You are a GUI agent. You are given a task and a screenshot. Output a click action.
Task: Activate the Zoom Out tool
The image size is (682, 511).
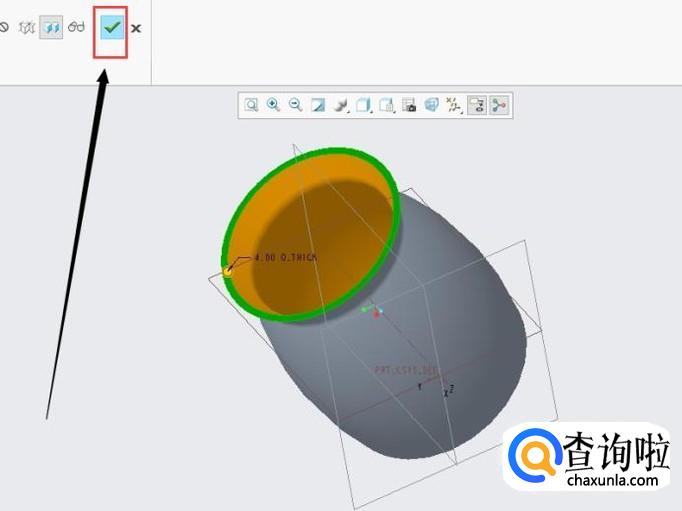[295, 105]
